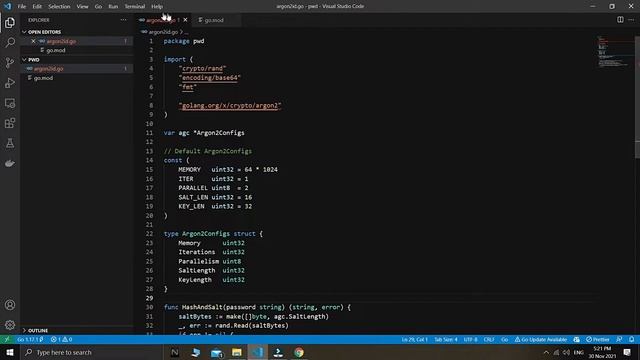Open the Testing flask view
The image size is (640, 360).
tap(10, 143)
